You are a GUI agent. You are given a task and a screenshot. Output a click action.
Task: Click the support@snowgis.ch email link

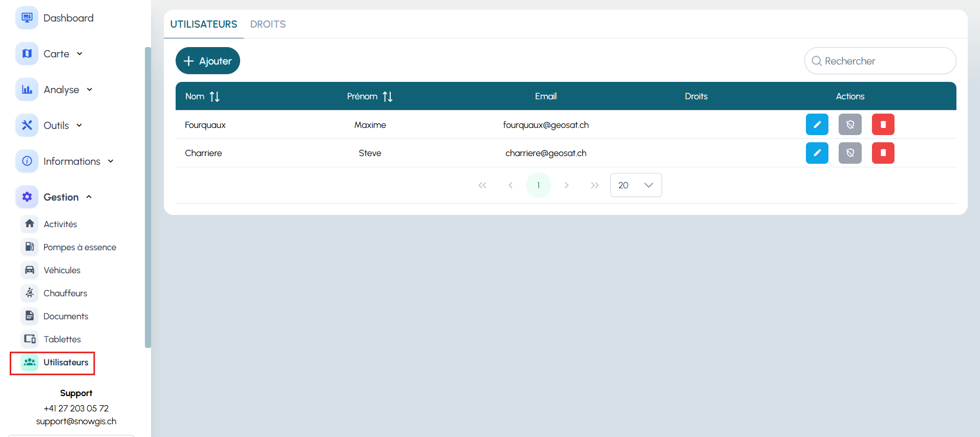[76, 421]
